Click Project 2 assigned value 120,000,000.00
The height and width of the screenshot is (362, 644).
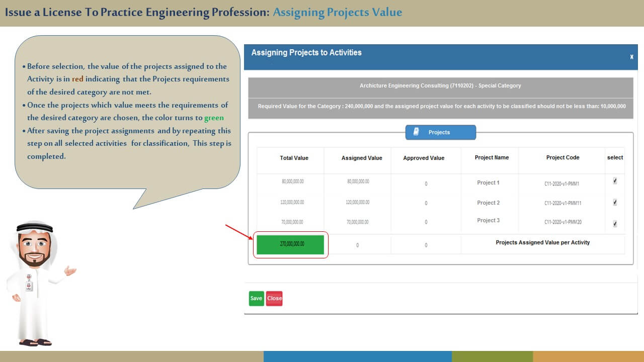[x=358, y=202]
